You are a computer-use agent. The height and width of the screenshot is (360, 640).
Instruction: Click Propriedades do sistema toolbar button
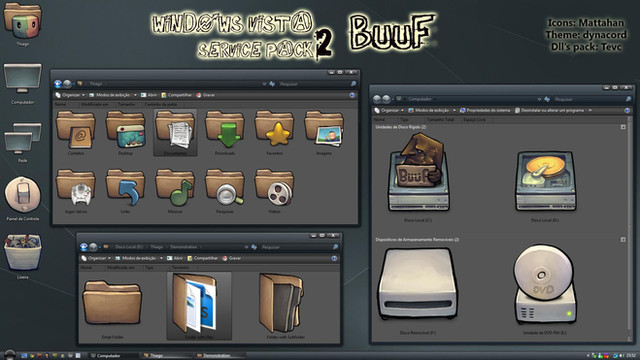click(485, 111)
